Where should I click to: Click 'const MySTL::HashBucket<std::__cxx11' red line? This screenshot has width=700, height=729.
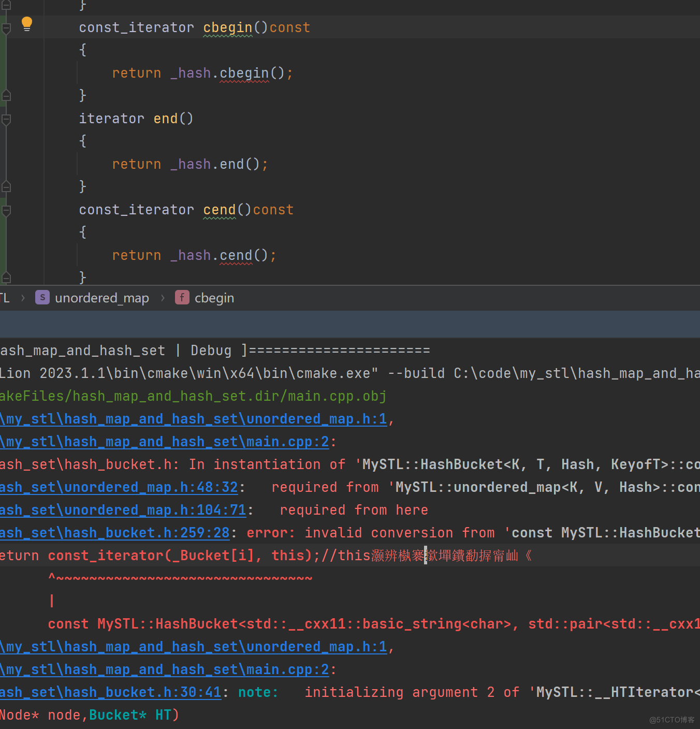pyautogui.click(x=374, y=624)
